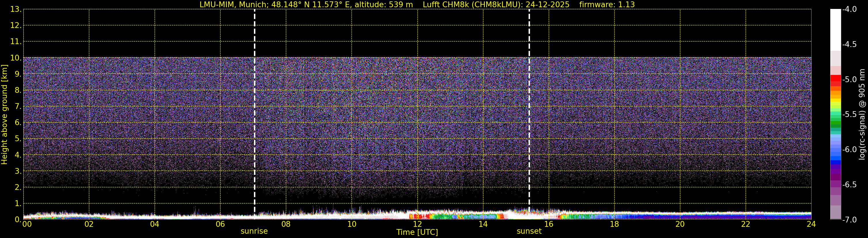Click the green band on the colorbar
868x238 pixels.
(835, 123)
